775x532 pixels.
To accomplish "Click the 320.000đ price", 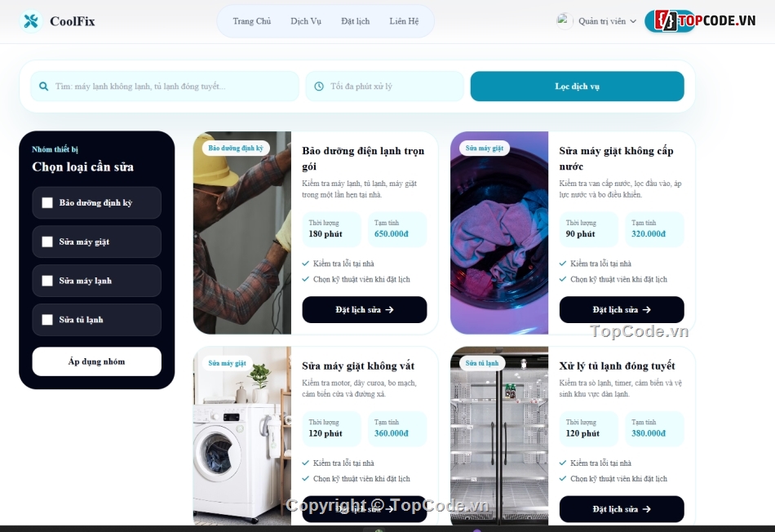I will 649,234.
